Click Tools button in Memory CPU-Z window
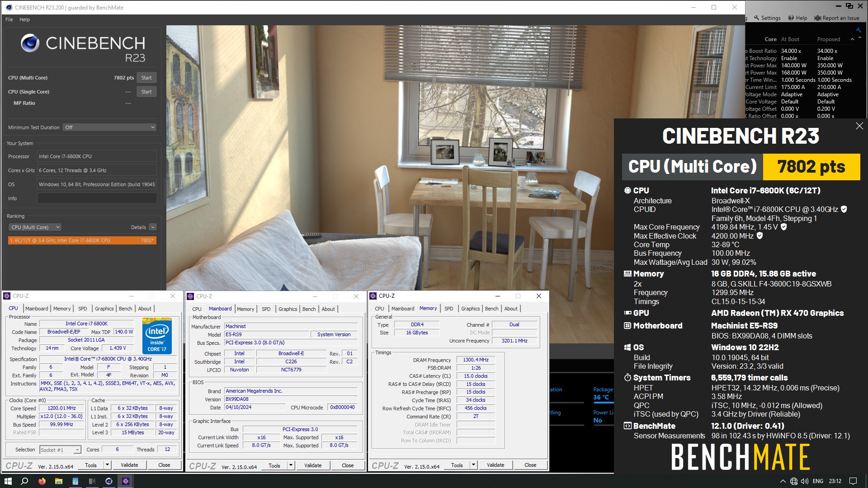The height and width of the screenshot is (488, 868). 457,465
